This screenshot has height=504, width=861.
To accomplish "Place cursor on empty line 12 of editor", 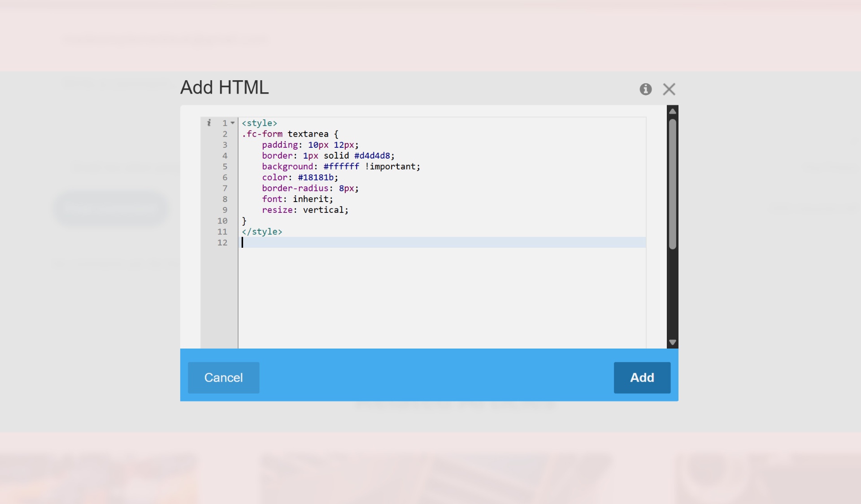I will [442, 242].
